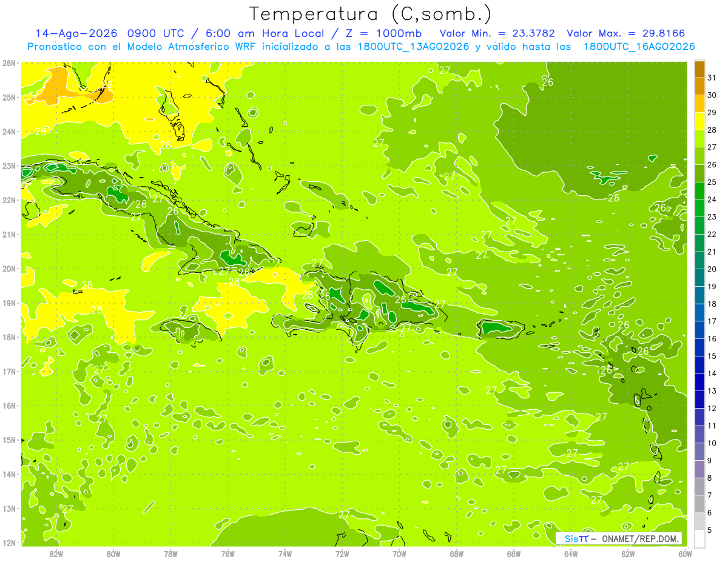Pick the blue 15–16 band in the color scale
The height and width of the screenshot is (562, 728).
coord(699,347)
